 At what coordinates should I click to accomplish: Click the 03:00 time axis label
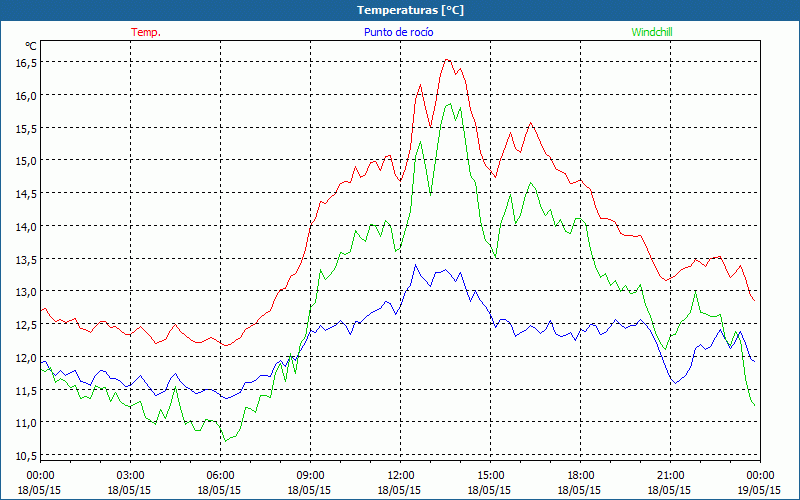pyautogui.click(x=130, y=476)
